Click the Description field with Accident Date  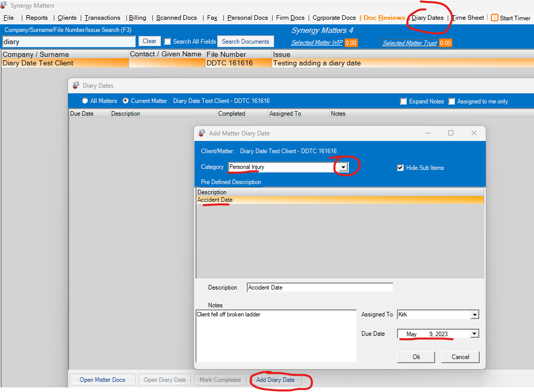pyautogui.click(x=320, y=288)
